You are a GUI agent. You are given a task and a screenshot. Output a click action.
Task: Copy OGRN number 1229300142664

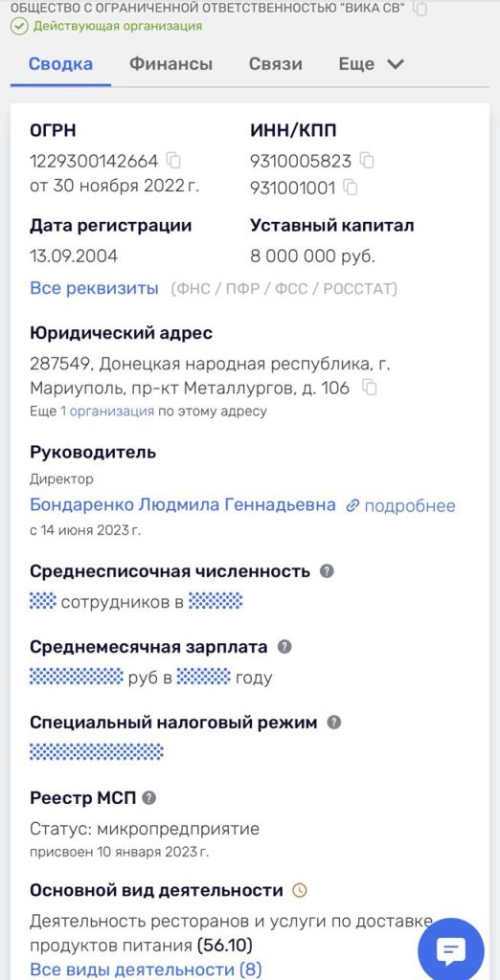click(173, 161)
